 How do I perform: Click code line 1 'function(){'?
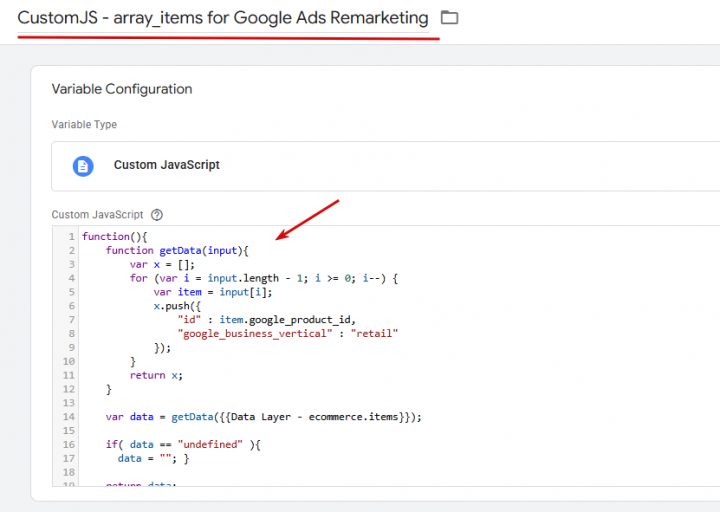[115, 236]
